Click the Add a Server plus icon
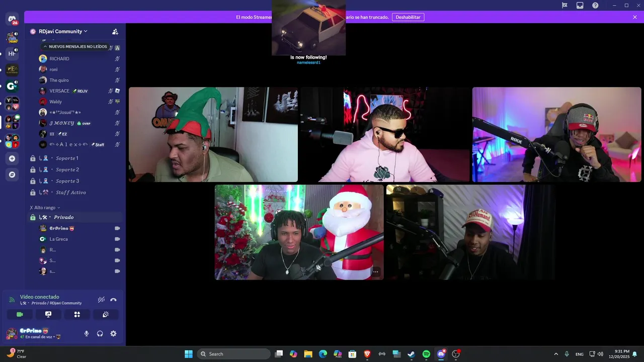The image size is (644, 362). point(12,158)
